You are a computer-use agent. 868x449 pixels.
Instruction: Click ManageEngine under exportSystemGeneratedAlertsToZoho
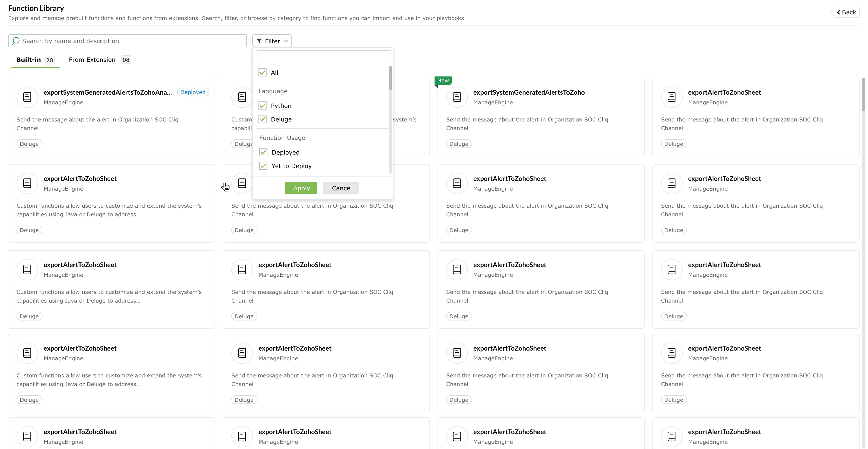pos(493,103)
